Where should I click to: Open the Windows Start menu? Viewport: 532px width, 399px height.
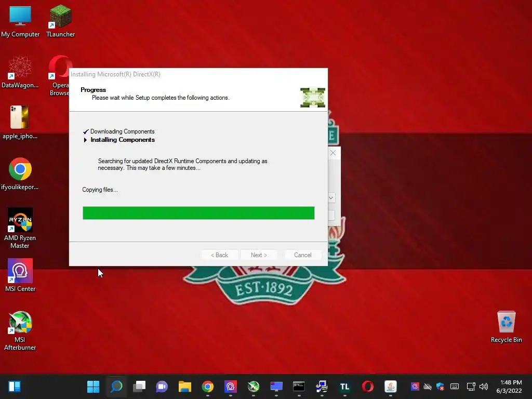94,387
